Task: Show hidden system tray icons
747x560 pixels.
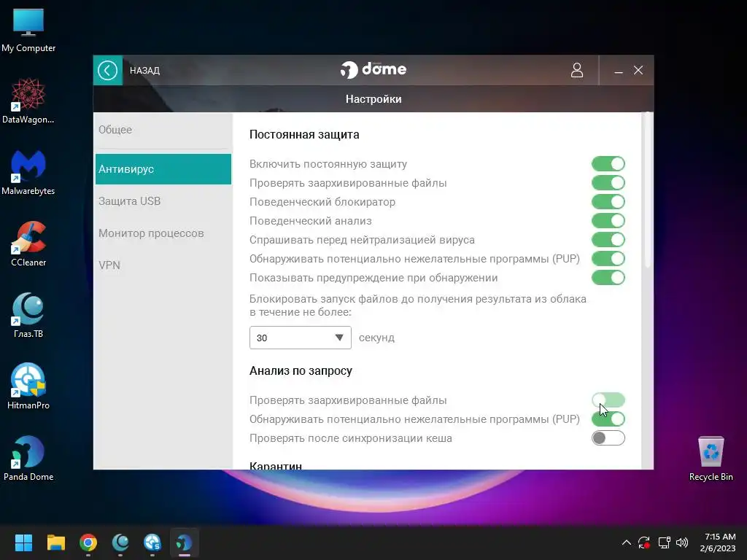Action: [x=627, y=542]
